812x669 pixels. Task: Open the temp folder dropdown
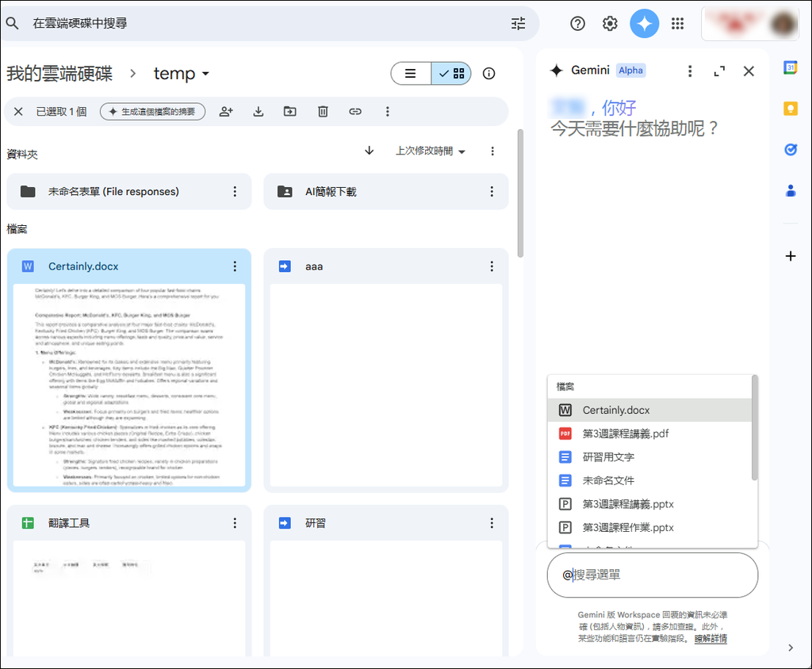(x=182, y=74)
